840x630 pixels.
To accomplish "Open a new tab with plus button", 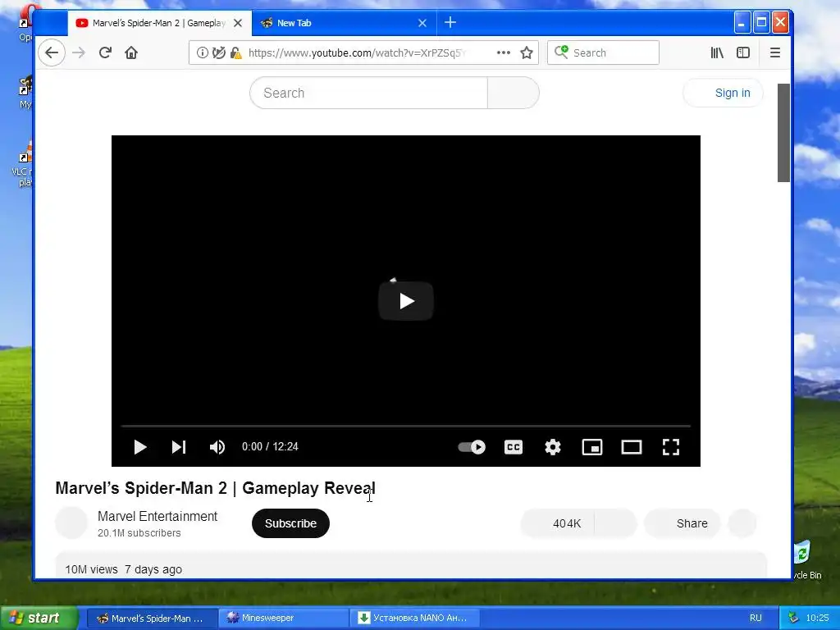I will pyautogui.click(x=450, y=22).
